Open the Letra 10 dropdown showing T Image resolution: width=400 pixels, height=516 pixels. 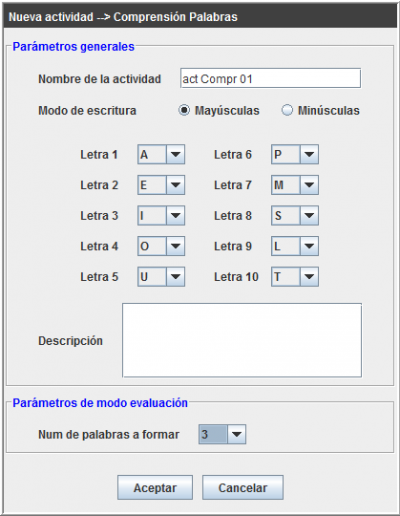(x=295, y=277)
